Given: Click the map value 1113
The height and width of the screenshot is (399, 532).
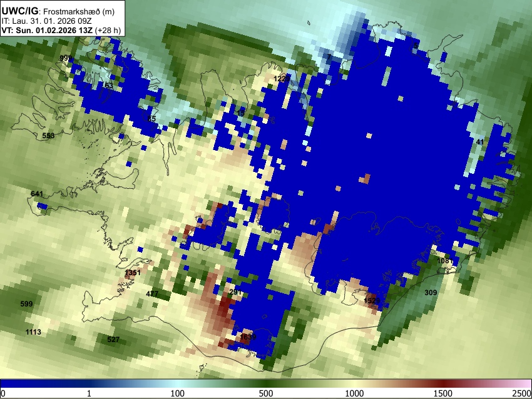Looking at the screenshot, I should pos(33,332).
